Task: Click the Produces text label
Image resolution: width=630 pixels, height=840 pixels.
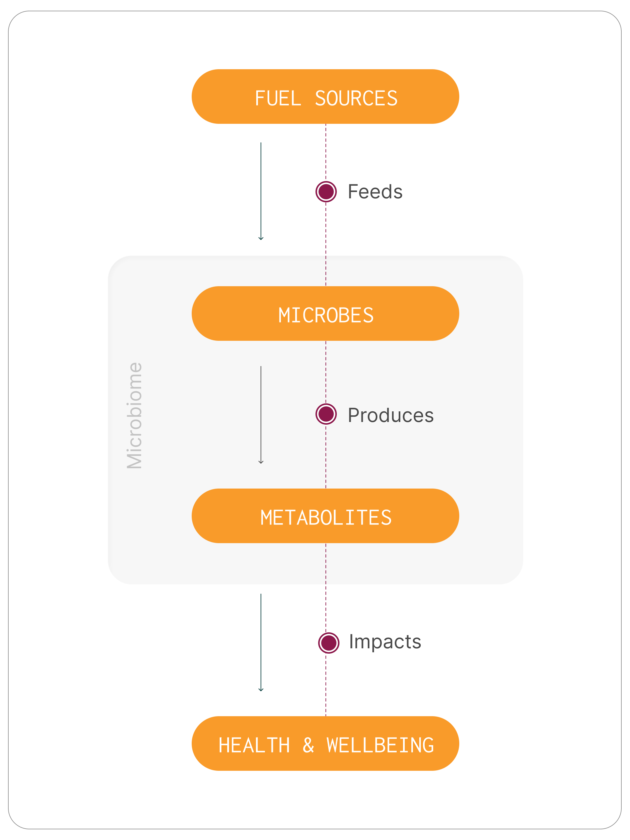Action: click(390, 415)
